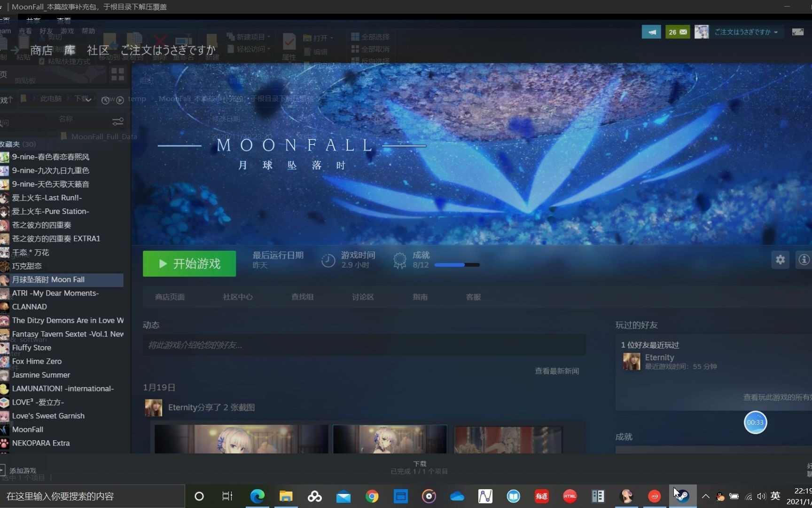Click the achievements trophy icon

click(x=400, y=261)
